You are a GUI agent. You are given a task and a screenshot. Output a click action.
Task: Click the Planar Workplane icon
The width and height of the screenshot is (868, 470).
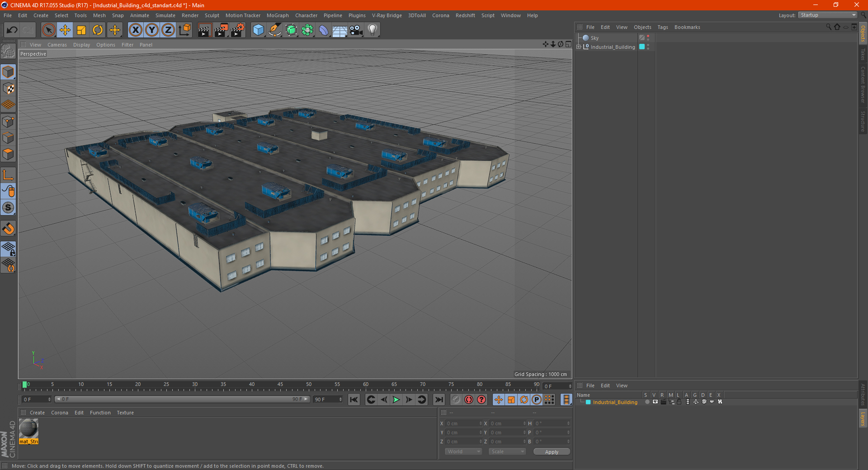coord(8,265)
